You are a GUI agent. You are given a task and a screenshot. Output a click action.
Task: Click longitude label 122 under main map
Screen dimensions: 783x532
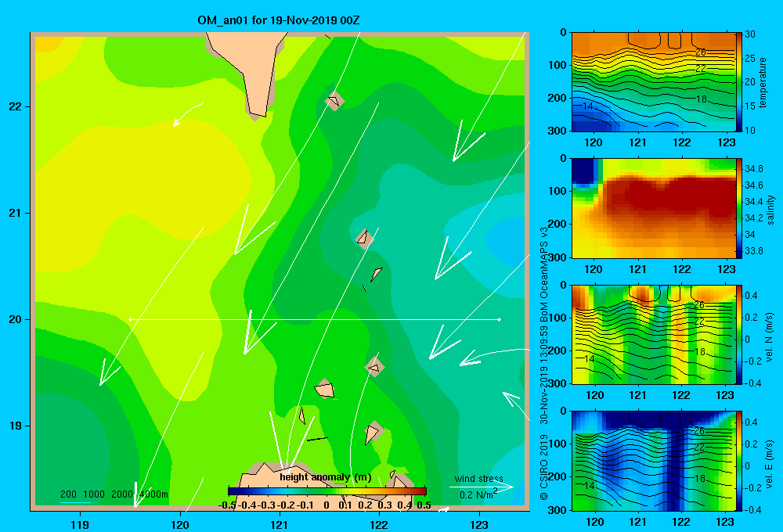(x=379, y=524)
